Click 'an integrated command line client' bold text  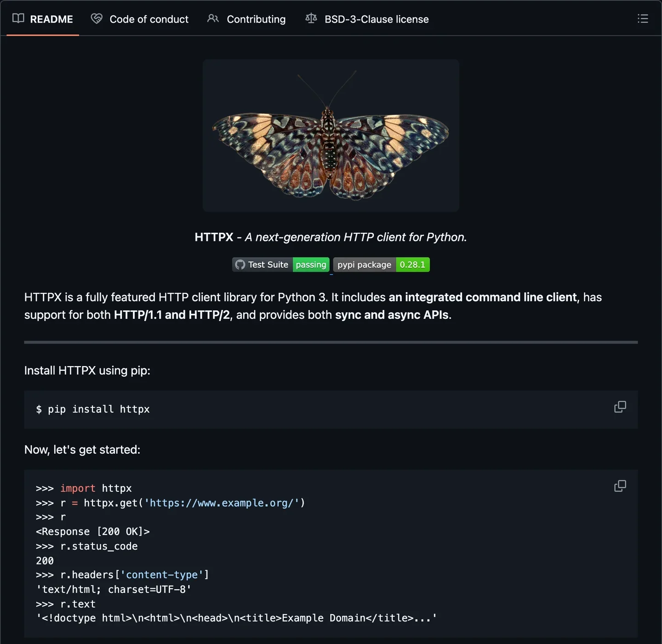pos(483,297)
